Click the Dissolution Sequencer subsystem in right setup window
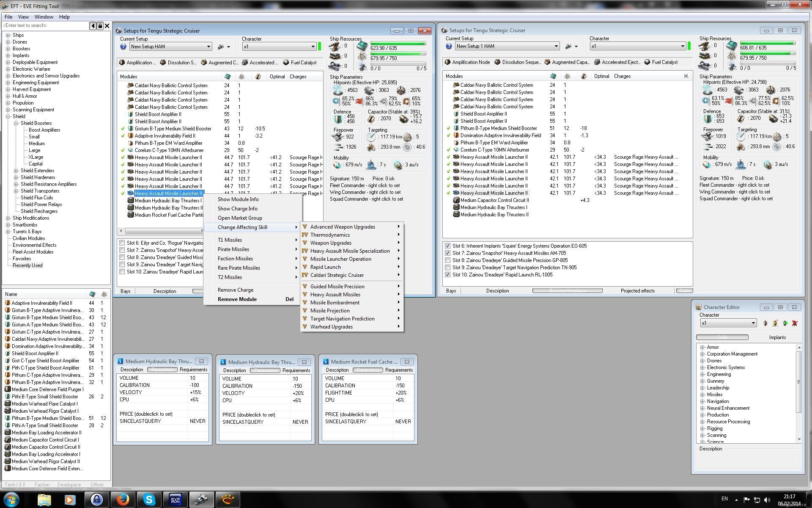Viewport: 812px width, 508px height. click(518, 62)
